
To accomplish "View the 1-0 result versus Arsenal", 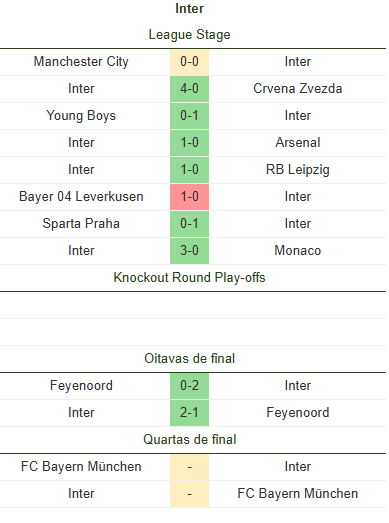I will (x=189, y=143).
